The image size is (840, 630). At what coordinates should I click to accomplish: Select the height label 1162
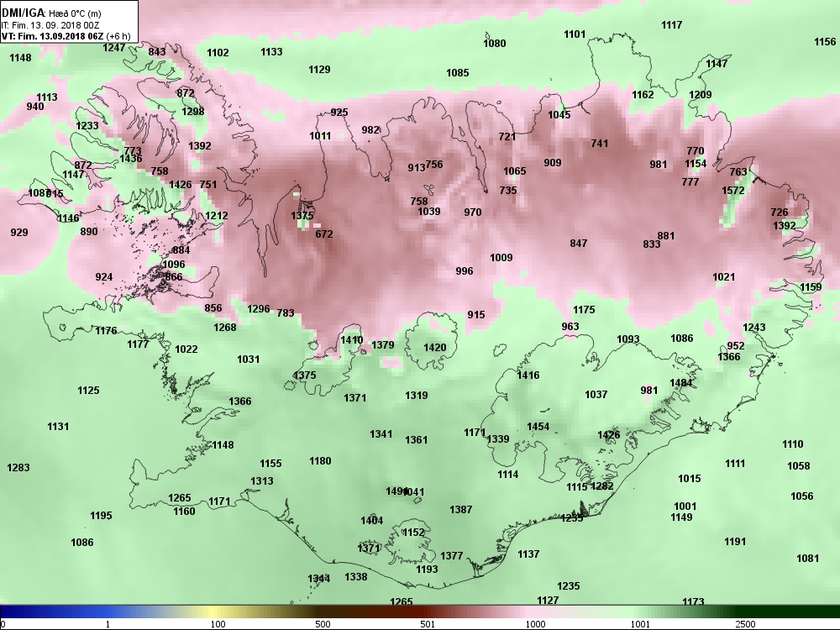(643, 94)
